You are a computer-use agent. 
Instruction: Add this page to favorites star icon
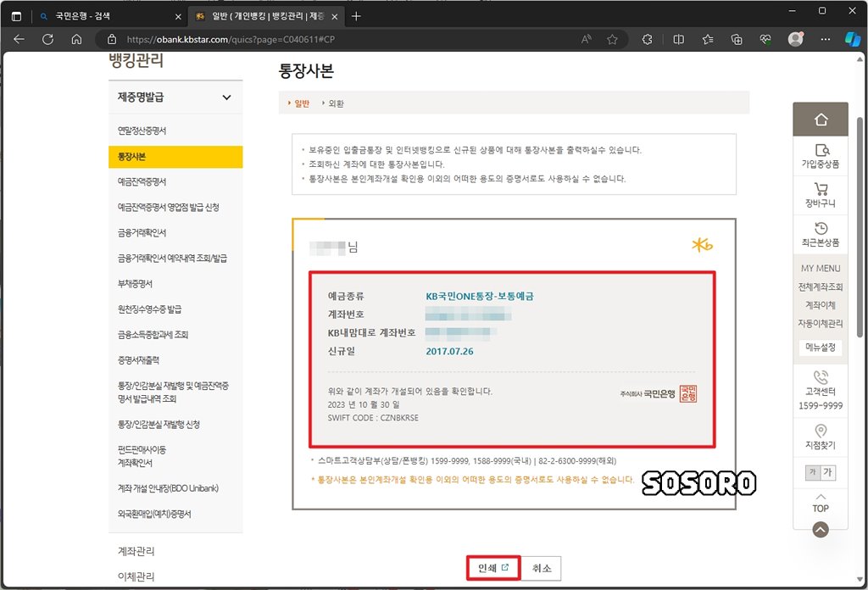click(x=612, y=39)
